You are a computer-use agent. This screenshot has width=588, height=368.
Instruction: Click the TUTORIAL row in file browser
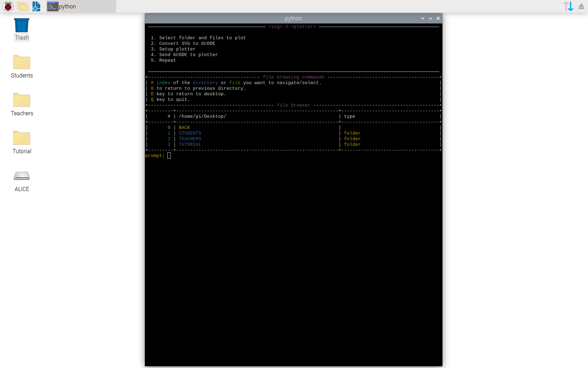click(293, 144)
